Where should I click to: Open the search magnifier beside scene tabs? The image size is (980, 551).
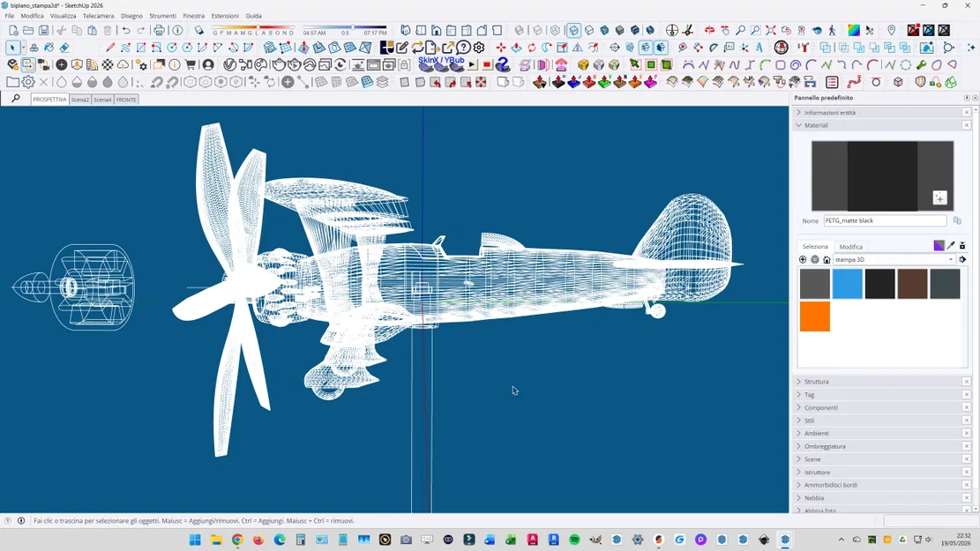tap(16, 99)
